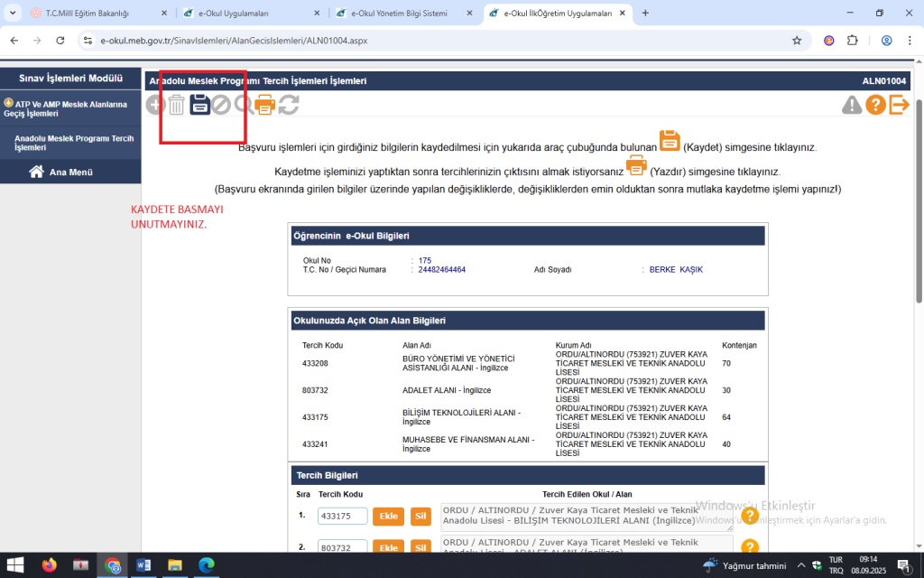The width and height of the screenshot is (924, 578).
Task: Open the orange question mark help icon
Action: 875,105
